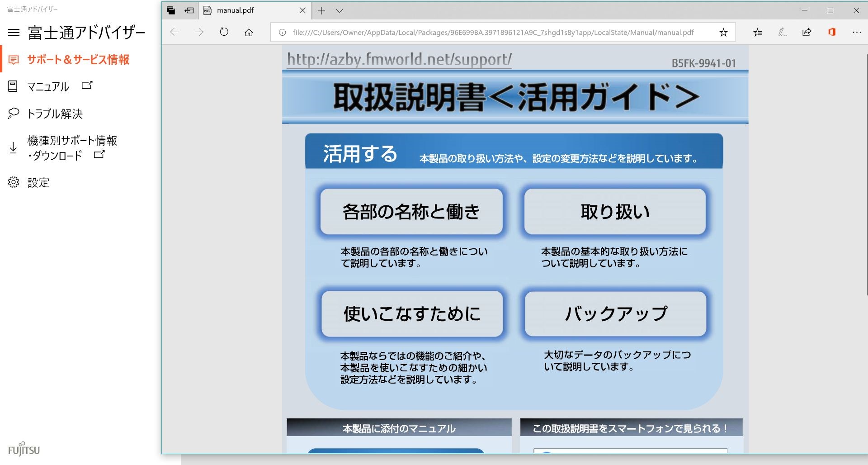The image size is (868, 465).
Task: Open the Favorites hub
Action: [758, 32]
